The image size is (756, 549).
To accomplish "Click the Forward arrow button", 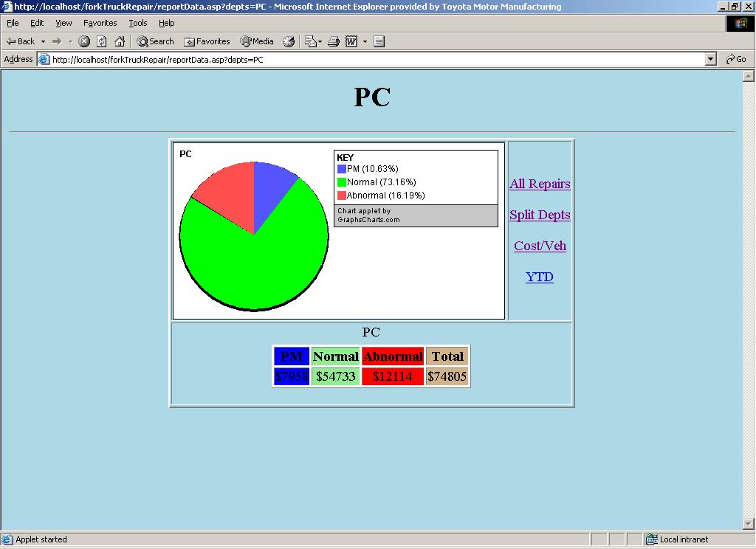I will (x=57, y=41).
